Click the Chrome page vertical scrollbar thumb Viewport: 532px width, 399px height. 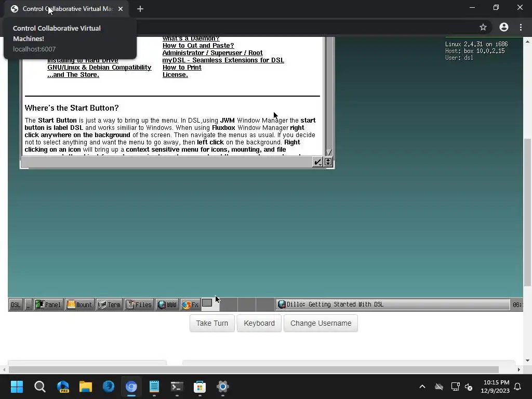tap(527, 212)
